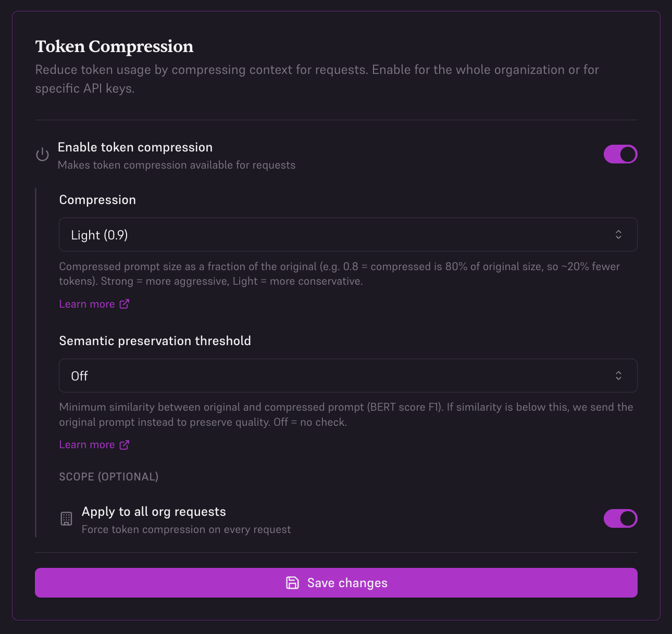
Task: Open Learn more under the threshold description
Action: (x=86, y=444)
